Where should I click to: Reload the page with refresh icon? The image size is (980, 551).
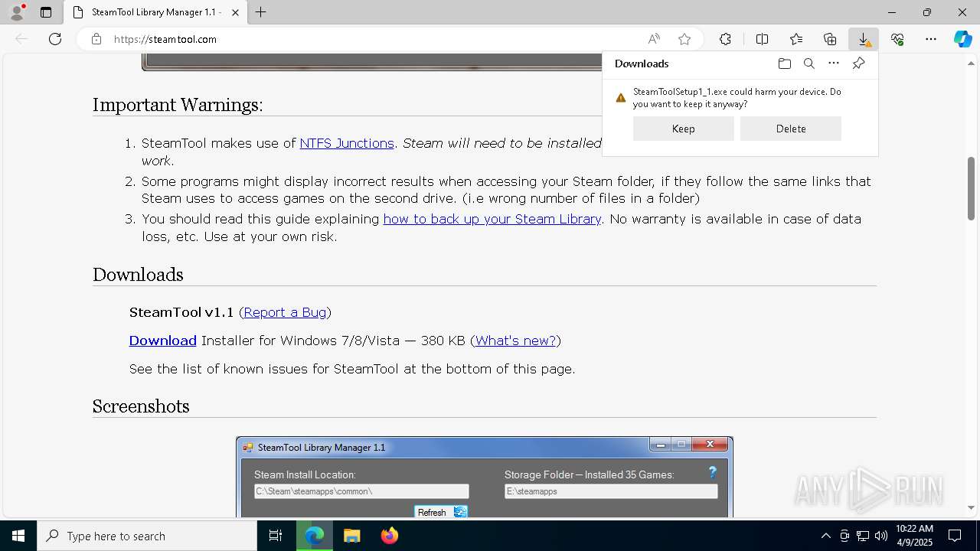pyautogui.click(x=55, y=39)
